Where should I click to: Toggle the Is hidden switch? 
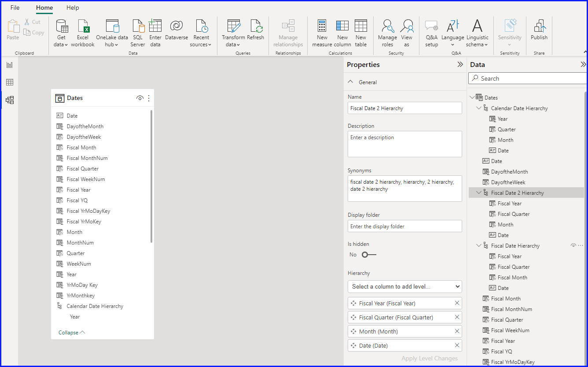(369, 255)
